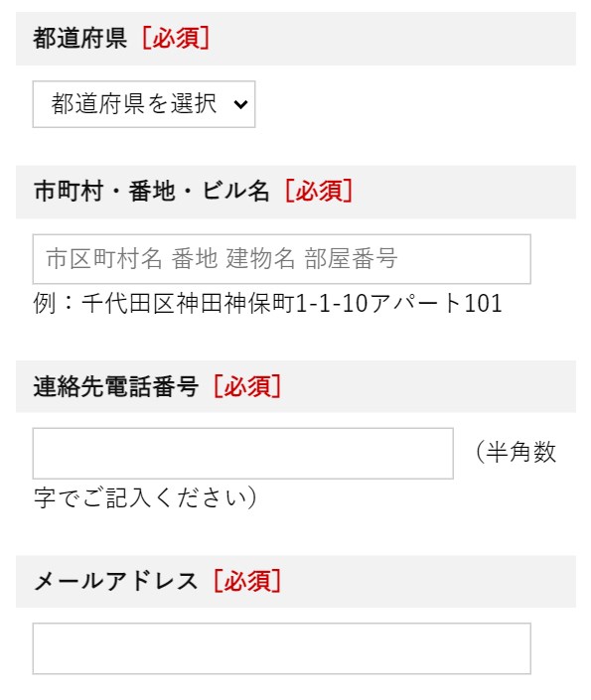Click the gray header bar of メールアドレス section
The height and width of the screenshot is (700, 591).
click(296, 582)
